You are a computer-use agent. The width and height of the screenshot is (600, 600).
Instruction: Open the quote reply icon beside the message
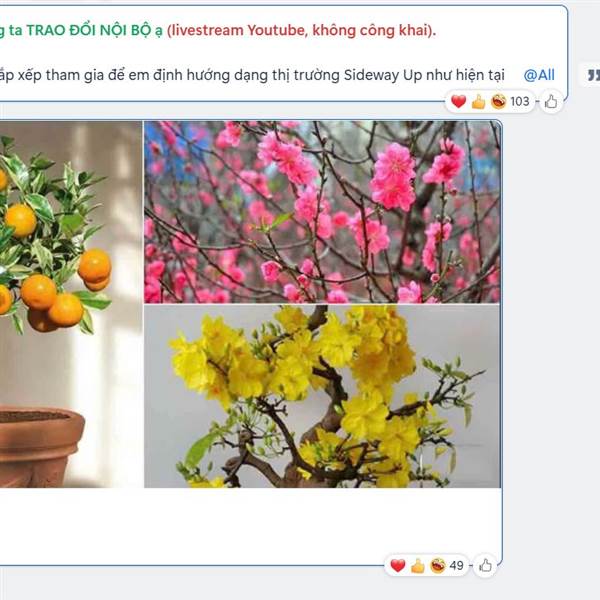pos(592,75)
